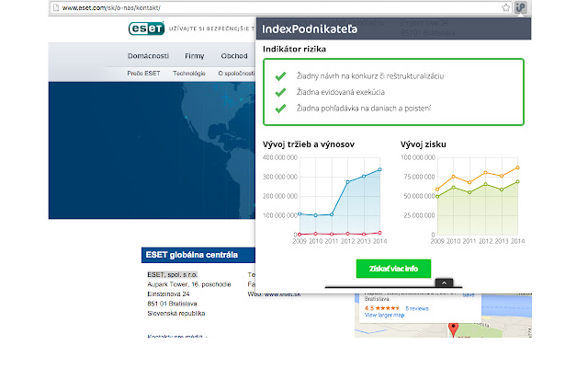The height and width of the screenshot is (368, 588).
Task: Click text 'Žiadna evidovaná exekúcia'
Action: coord(341,92)
